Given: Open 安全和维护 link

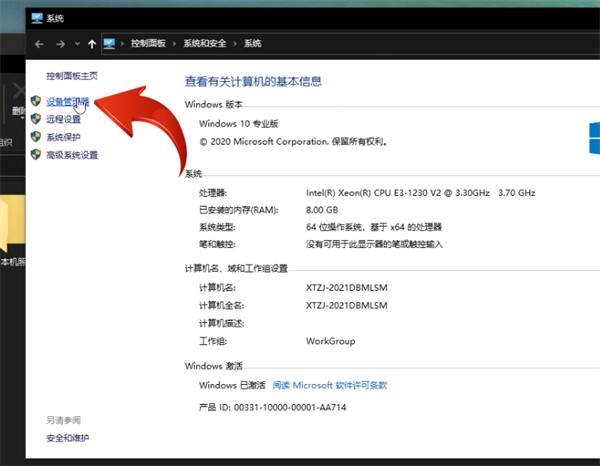Looking at the screenshot, I should tap(68, 438).
